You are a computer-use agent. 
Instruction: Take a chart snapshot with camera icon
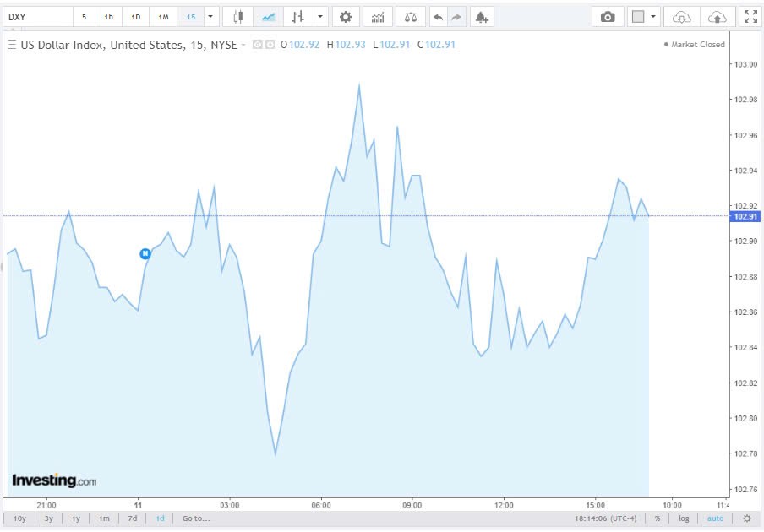(607, 17)
